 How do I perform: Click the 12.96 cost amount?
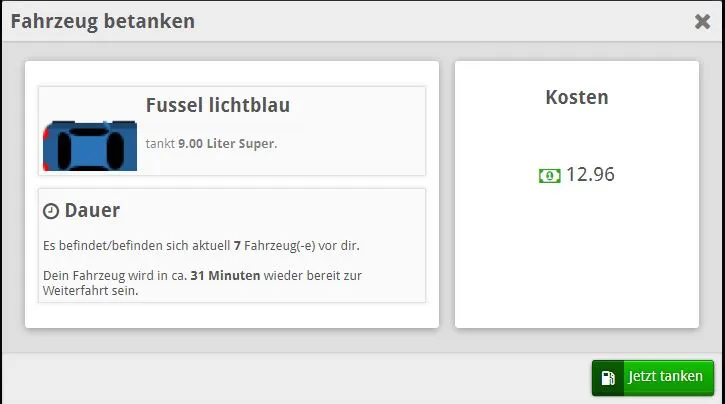pos(590,175)
